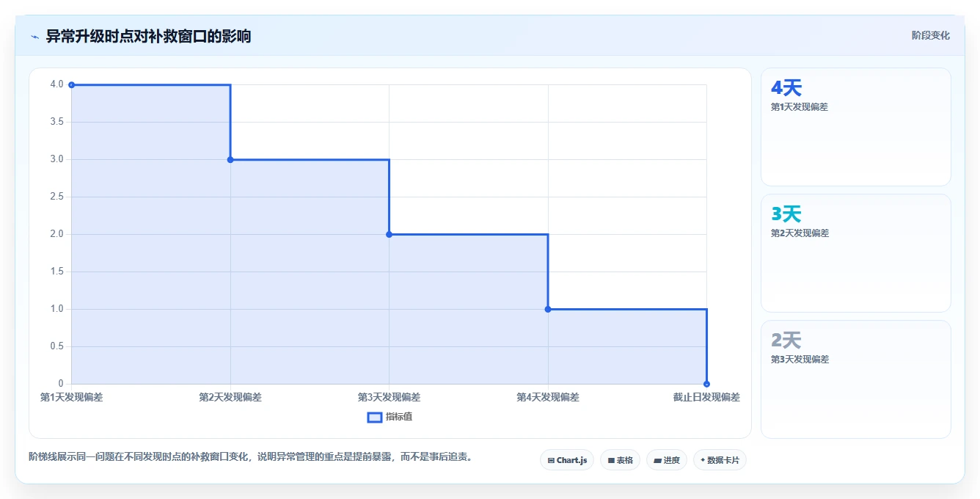Click the title 异常升级时点对补救窗口的影响
The image size is (980, 499).
[149, 36]
